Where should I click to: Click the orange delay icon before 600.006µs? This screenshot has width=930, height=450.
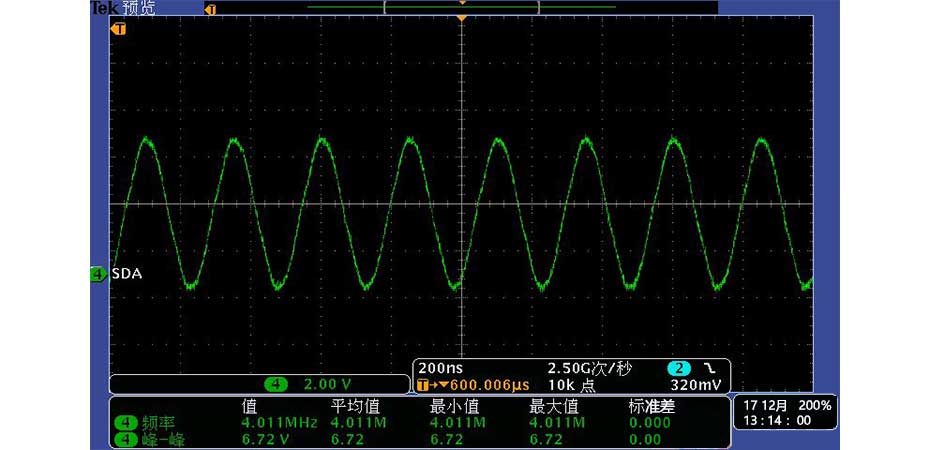[425, 385]
